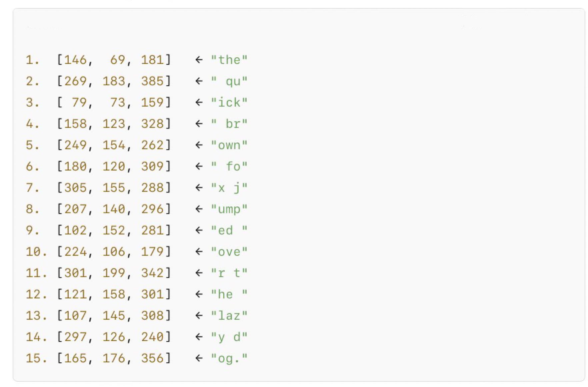588x387 pixels.
Task: Click the arrow next to "ump"
Action: coord(199,209)
